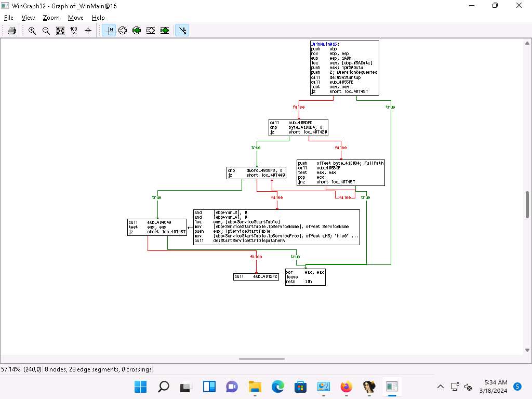Zoom out with the magnifier minus icon

46,31
